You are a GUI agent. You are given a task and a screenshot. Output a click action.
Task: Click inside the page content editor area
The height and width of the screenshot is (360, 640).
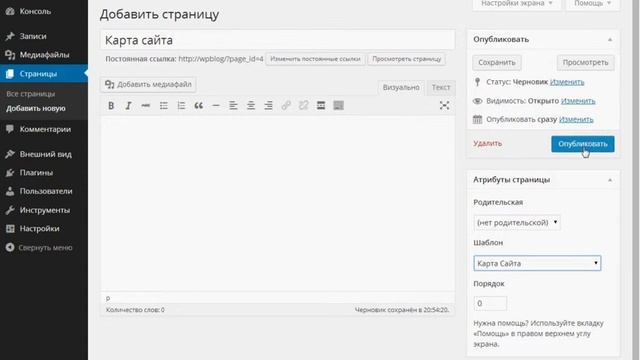click(278, 203)
